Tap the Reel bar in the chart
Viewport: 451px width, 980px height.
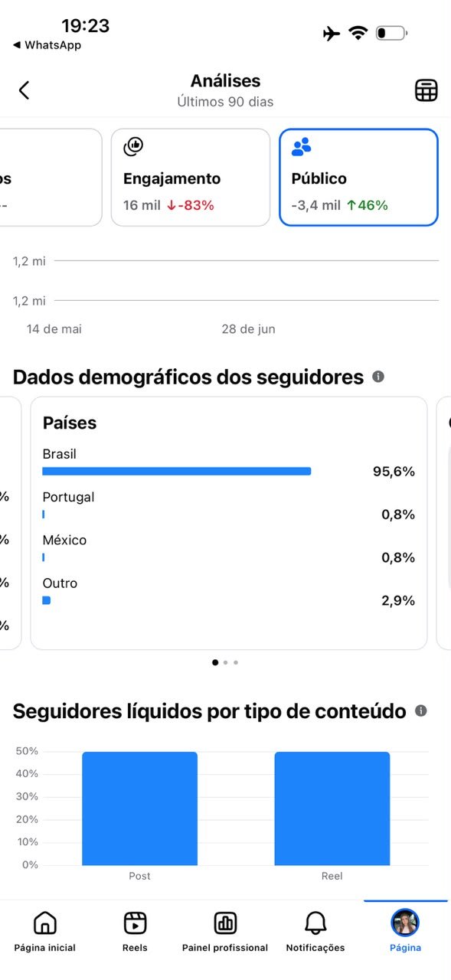click(332, 808)
